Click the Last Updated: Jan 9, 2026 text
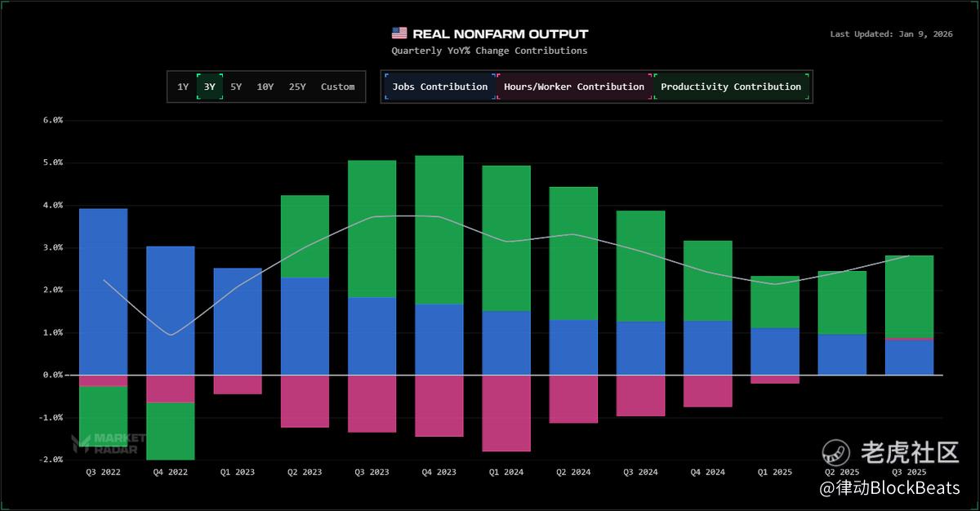 click(x=892, y=34)
